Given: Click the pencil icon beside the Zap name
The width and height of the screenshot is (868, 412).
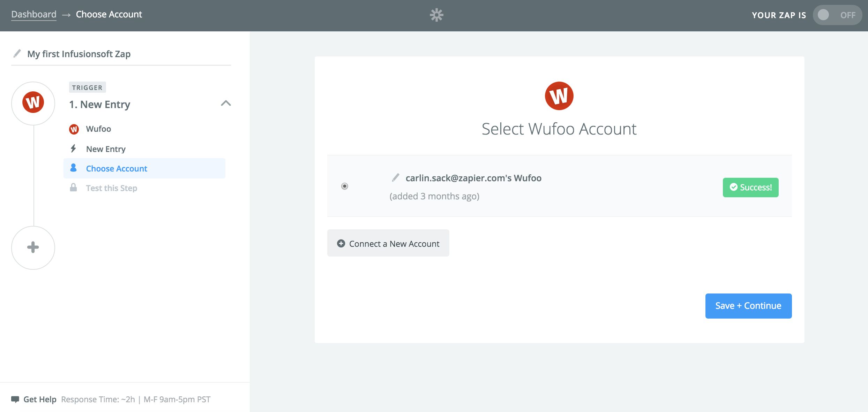Looking at the screenshot, I should click(17, 53).
